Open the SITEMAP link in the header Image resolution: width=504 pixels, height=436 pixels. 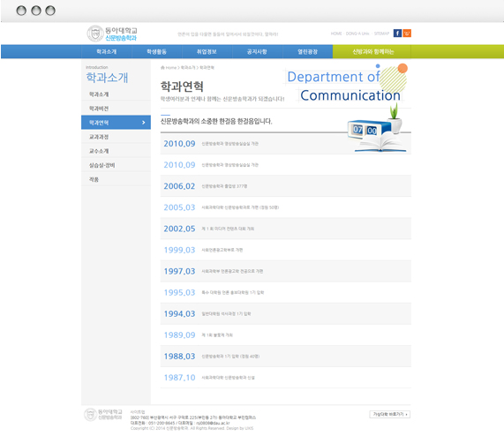[x=381, y=34]
